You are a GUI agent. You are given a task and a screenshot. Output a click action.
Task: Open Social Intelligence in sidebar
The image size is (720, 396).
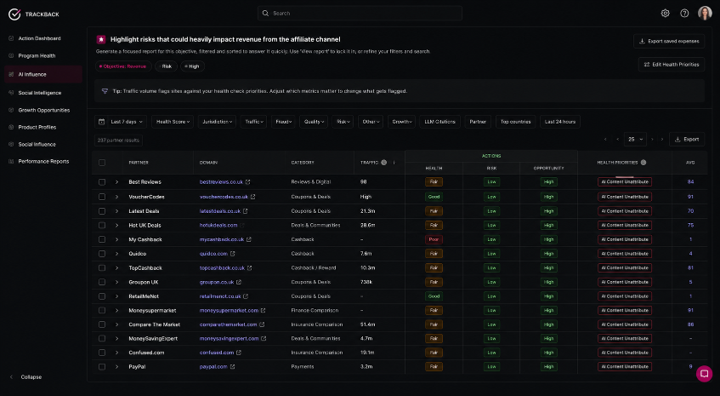tap(43, 93)
